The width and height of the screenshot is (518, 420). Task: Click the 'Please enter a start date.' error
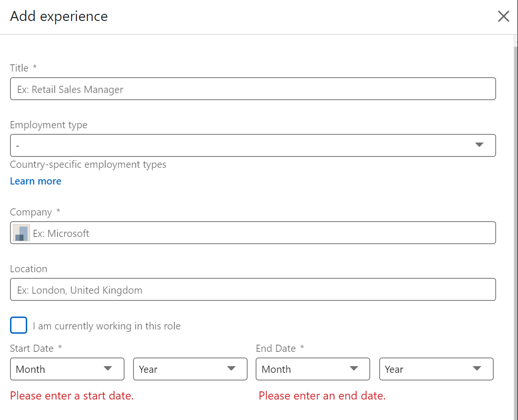(72, 396)
